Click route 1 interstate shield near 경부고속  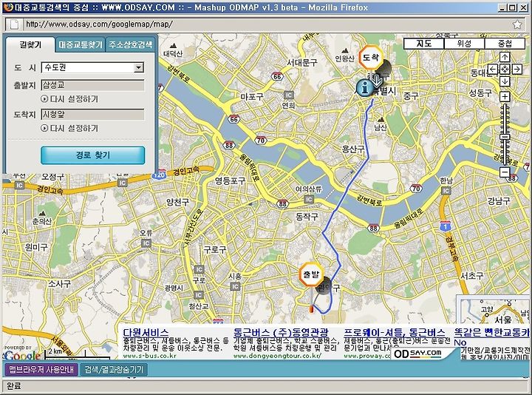click(x=445, y=226)
